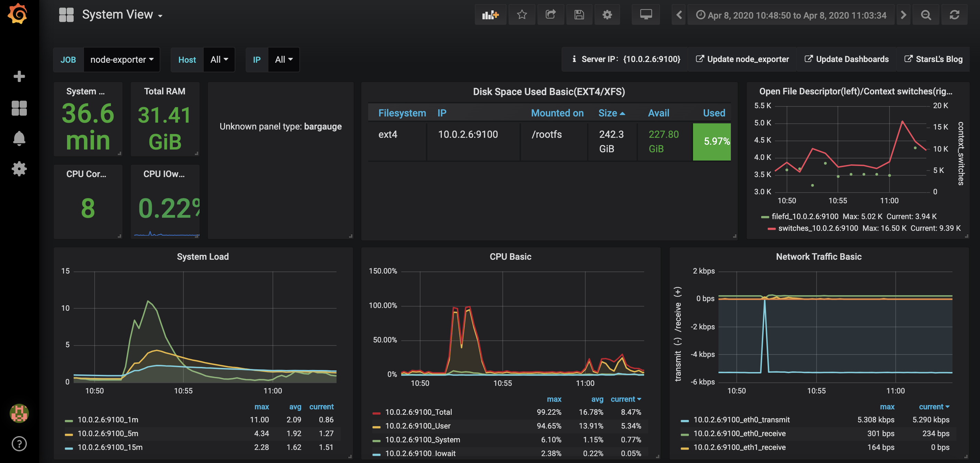Open the Update node_exporter link
Screen dimensions: 980x463
point(742,59)
